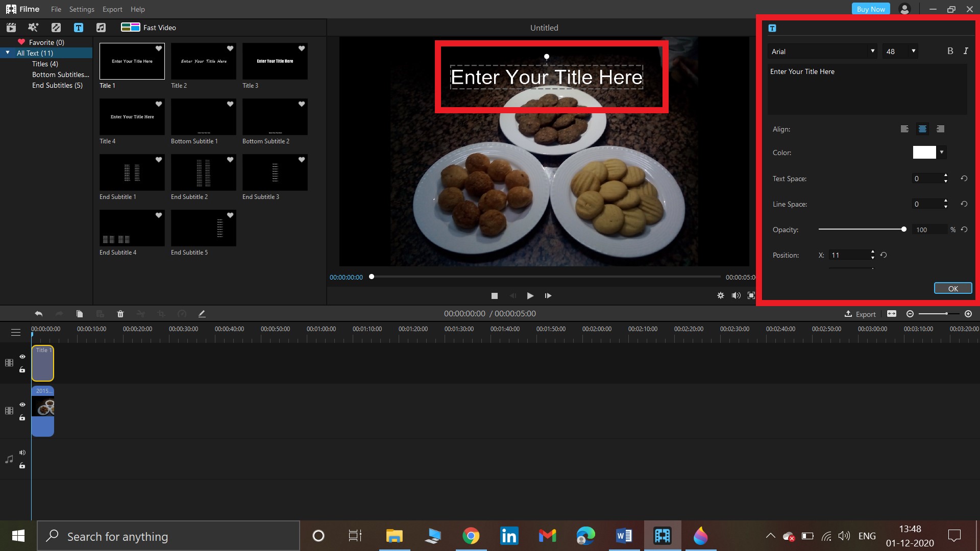The width and height of the screenshot is (980, 551).
Task: Click the Text tool icon in toolbar
Action: pyautogui.click(x=78, y=28)
